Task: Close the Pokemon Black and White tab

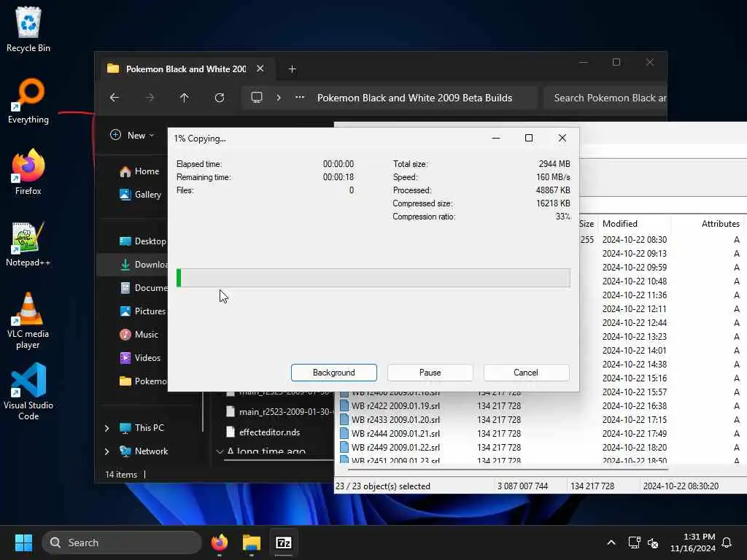Action: coord(260,69)
